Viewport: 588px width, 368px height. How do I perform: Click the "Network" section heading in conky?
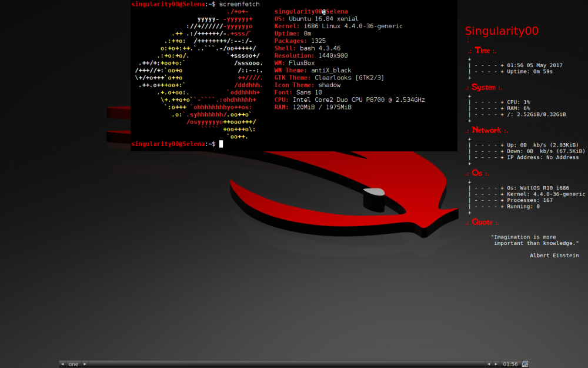(x=486, y=130)
